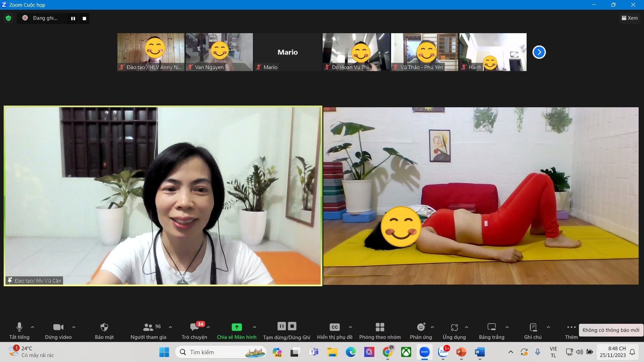Open Xbox app from taskbar
The width and height of the screenshot is (644, 362).
click(x=406, y=352)
